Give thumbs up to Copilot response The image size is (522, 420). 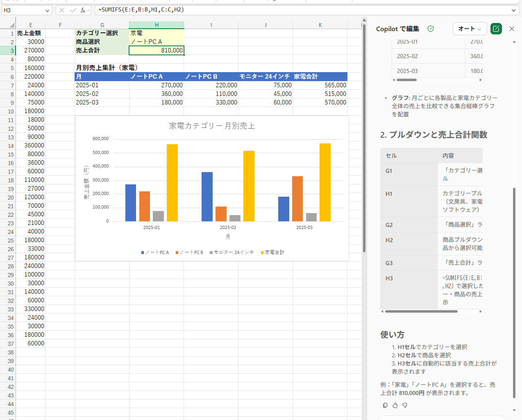click(395, 405)
